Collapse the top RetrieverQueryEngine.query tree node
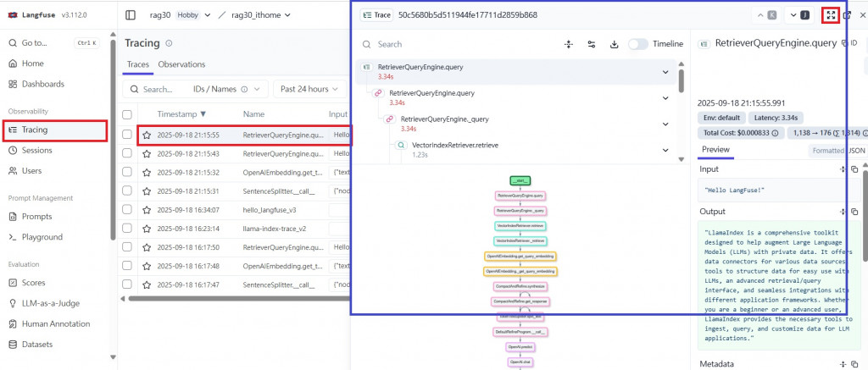Image resolution: width=868 pixels, height=370 pixels. pos(665,72)
